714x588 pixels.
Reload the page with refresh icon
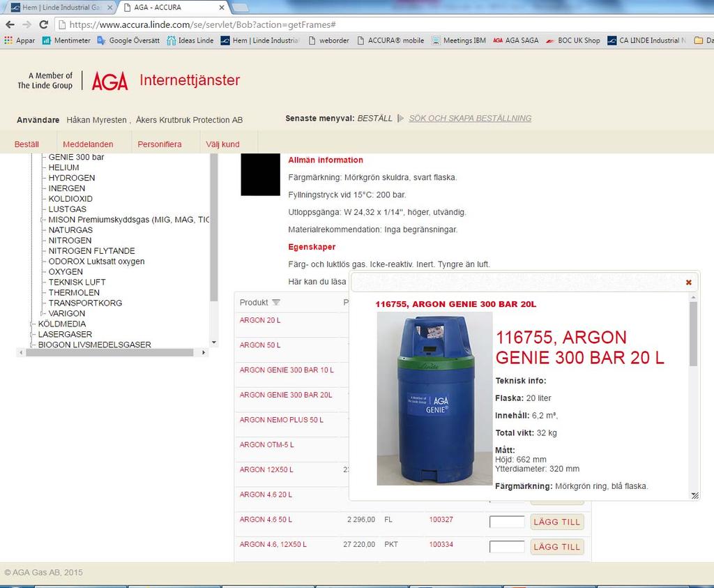click(44, 24)
